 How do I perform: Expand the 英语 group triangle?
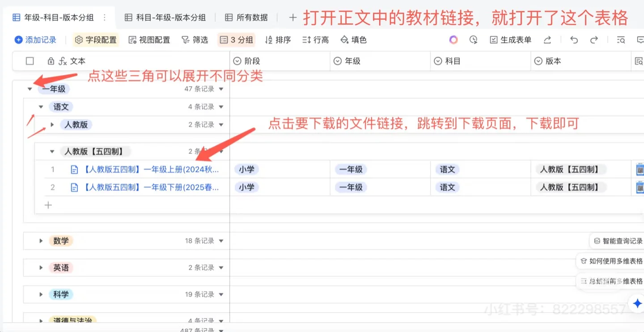(x=41, y=268)
